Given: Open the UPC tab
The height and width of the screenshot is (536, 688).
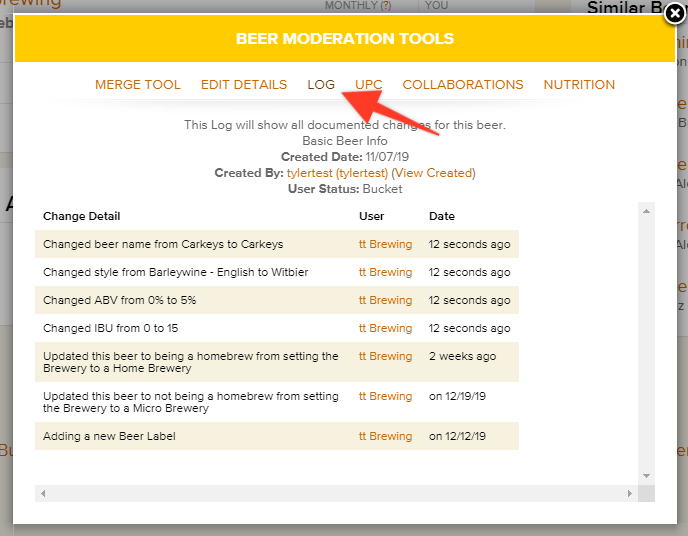Looking at the screenshot, I should (369, 85).
